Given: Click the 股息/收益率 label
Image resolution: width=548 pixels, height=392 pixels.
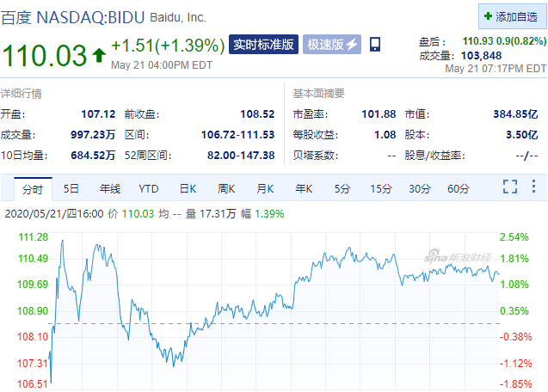Looking at the screenshot, I should tap(434, 155).
